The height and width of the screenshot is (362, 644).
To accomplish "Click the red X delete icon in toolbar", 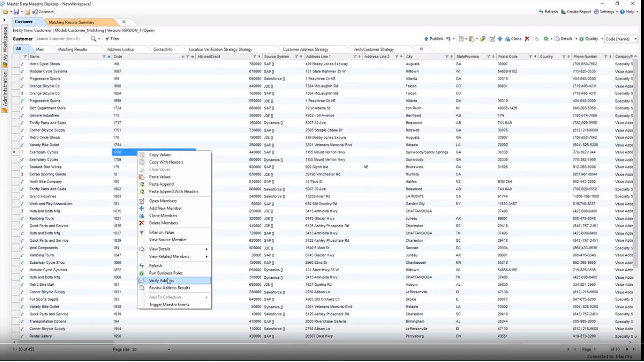I will point(527,39).
